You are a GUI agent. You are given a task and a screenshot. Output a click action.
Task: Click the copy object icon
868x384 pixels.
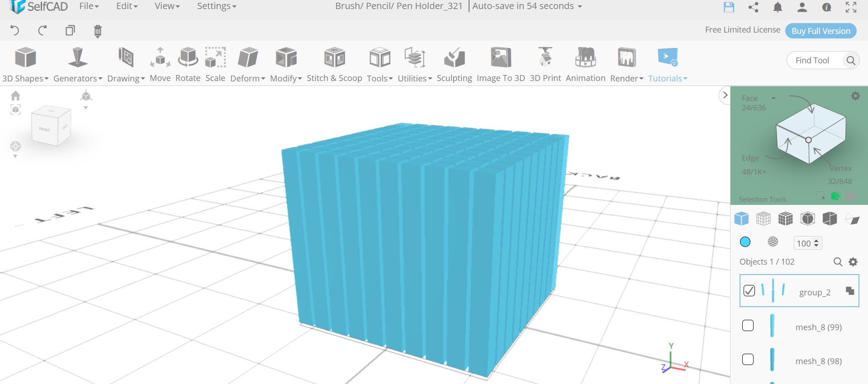coord(70,31)
